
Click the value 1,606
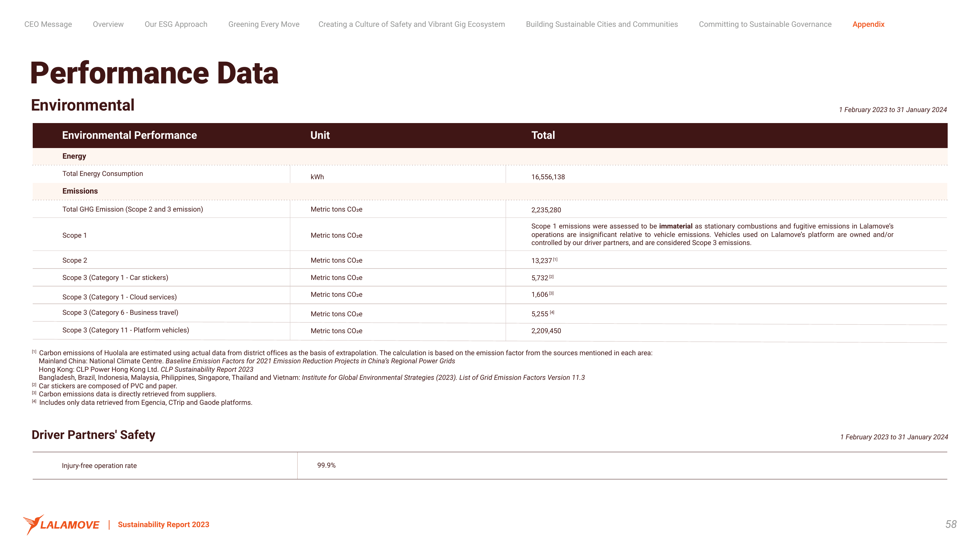(540, 295)
